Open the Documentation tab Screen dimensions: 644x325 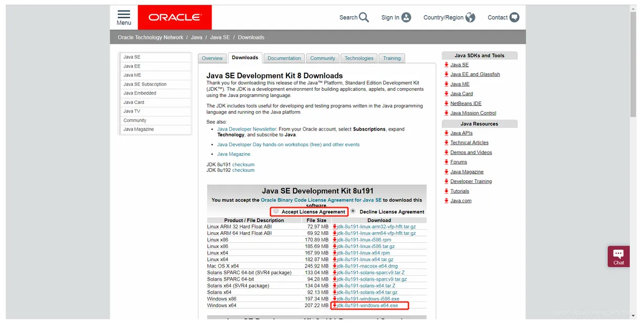(284, 58)
